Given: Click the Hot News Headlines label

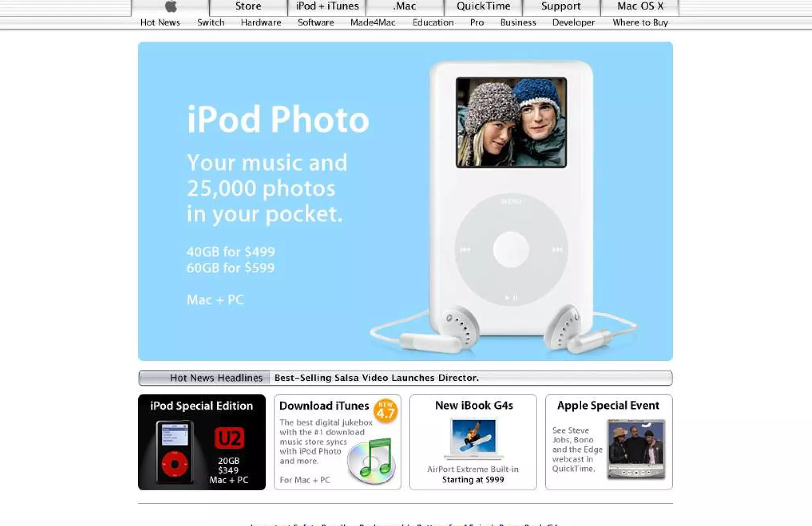Looking at the screenshot, I should (216, 378).
